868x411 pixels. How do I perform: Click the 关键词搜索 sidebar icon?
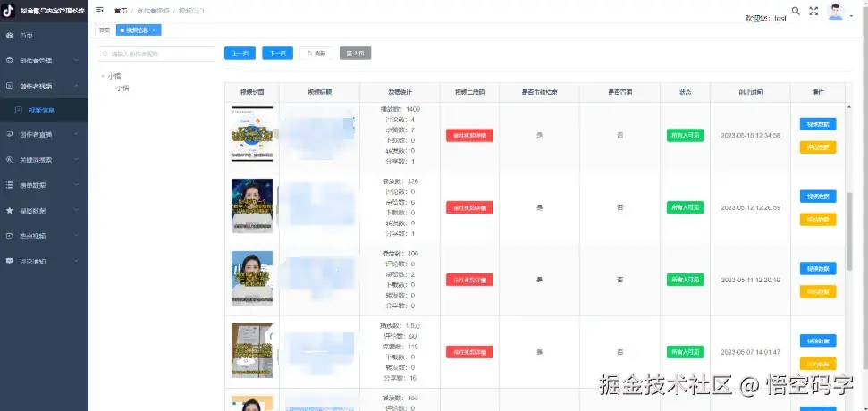(9, 159)
